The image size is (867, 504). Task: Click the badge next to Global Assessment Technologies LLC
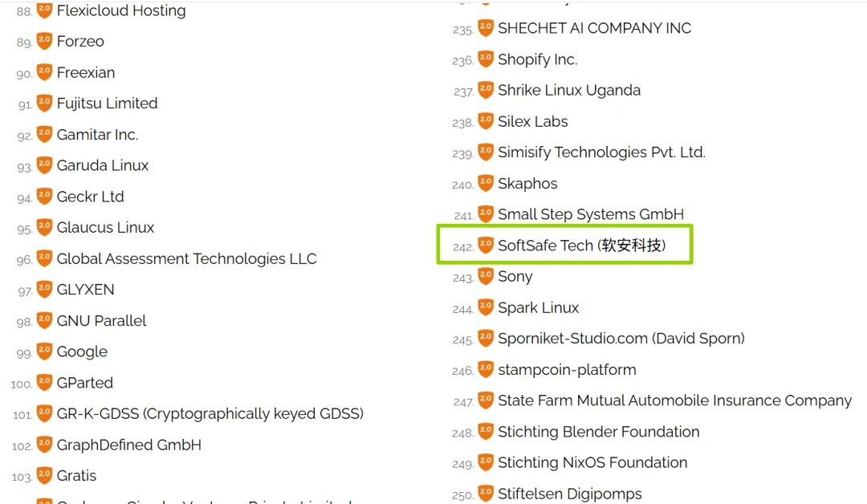click(44, 258)
